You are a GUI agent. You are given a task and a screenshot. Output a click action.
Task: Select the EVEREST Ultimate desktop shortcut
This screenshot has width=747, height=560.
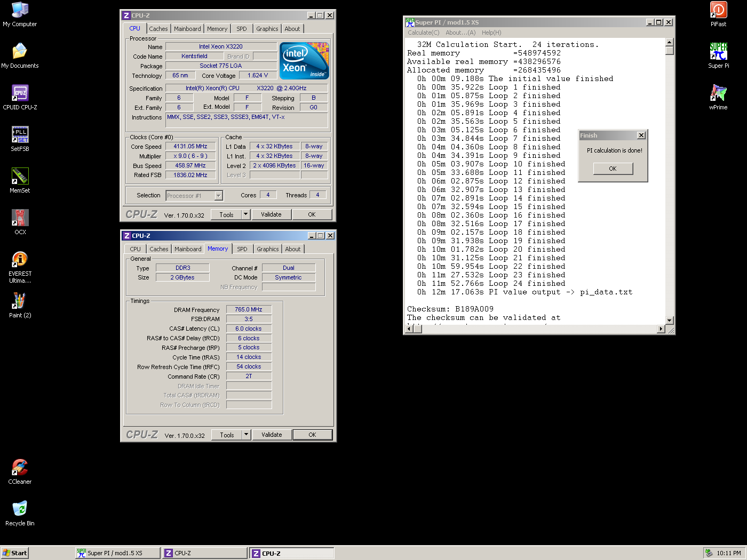point(20,267)
